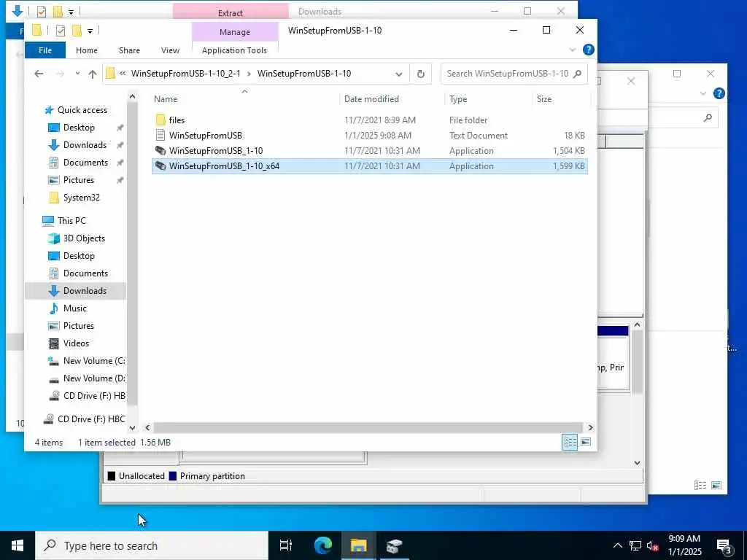Screen dimensions: 747x560
Task: Select the WinSetupFromUSB text document icon
Action: pyautogui.click(x=160, y=135)
